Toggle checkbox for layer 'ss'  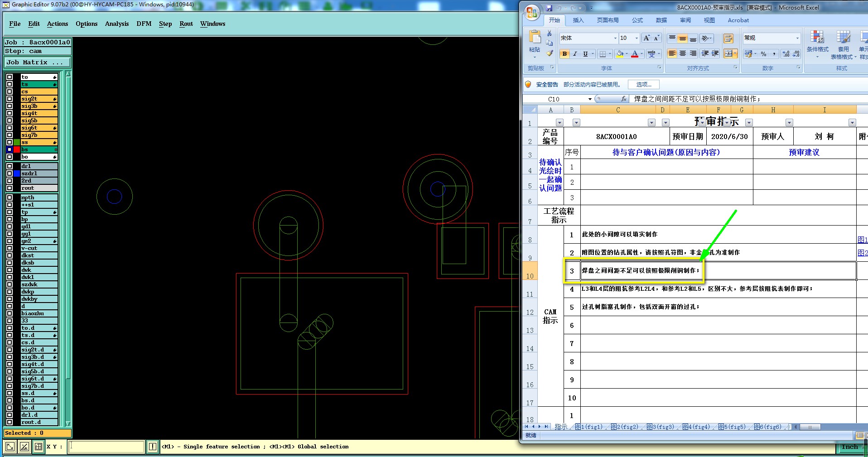pyautogui.click(x=10, y=142)
